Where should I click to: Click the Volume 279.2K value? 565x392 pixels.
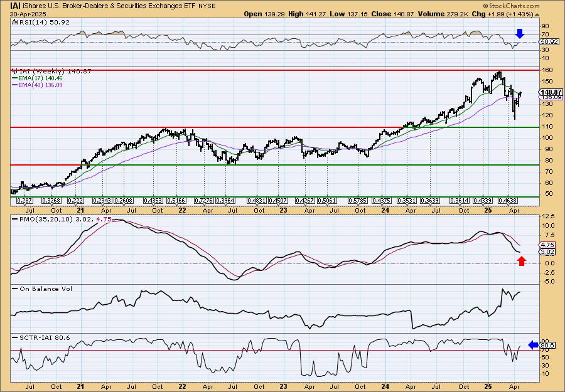pyautogui.click(x=442, y=14)
